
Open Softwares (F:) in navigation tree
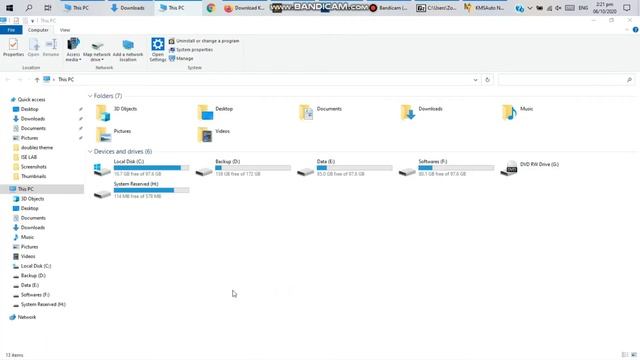[35, 295]
